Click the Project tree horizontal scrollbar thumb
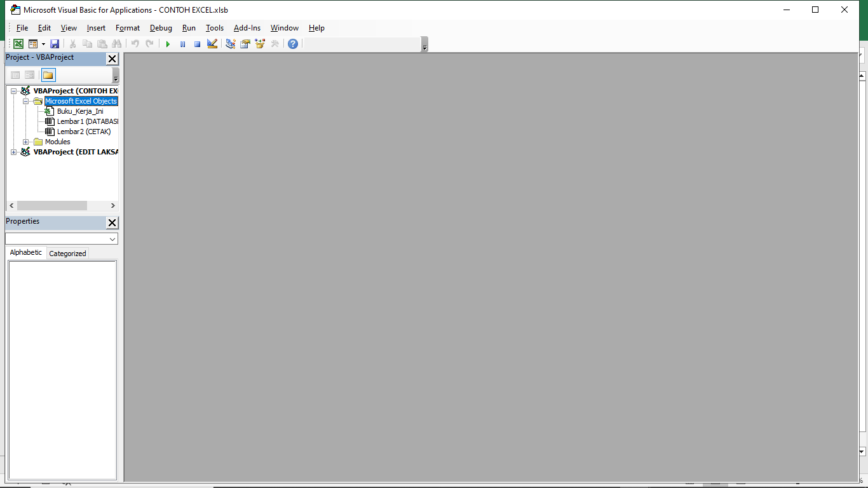The width and height of the screenshot is (868, 488). (x=52, y=206)
